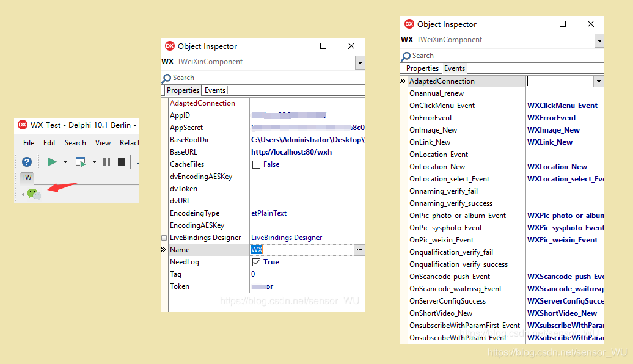This screenshot has width=633, height=364.
Task: Click the EncodeingType value etPlainText
Action: [x=268, y=213]
